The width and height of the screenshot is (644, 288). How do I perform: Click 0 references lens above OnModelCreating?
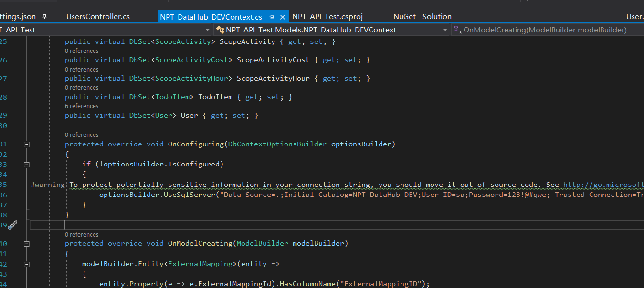click(82, 235)
